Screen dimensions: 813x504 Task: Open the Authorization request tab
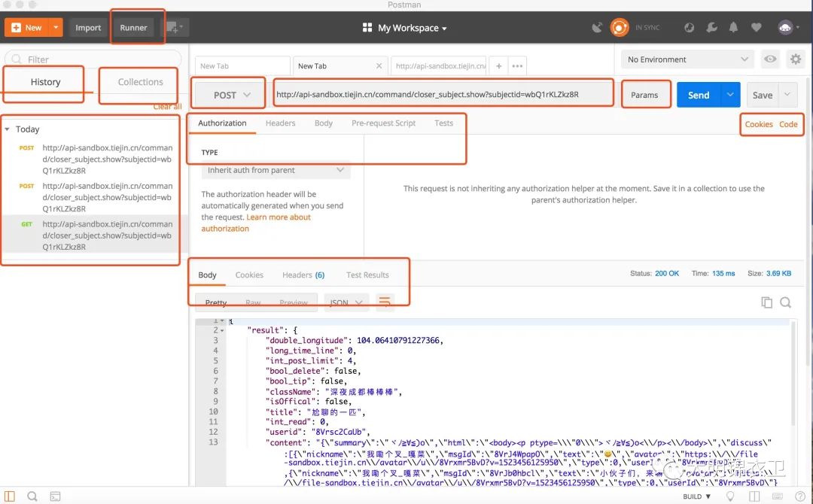(222, 123)
